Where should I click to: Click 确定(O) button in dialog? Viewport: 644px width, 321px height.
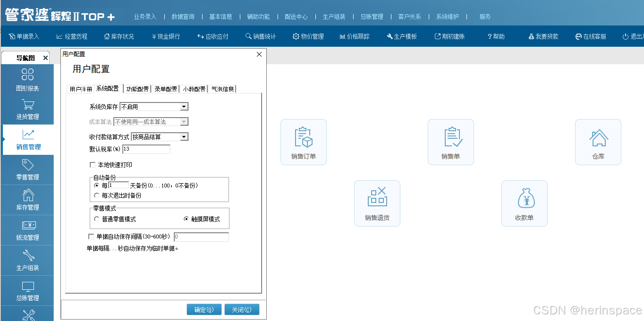click(204, 310)
